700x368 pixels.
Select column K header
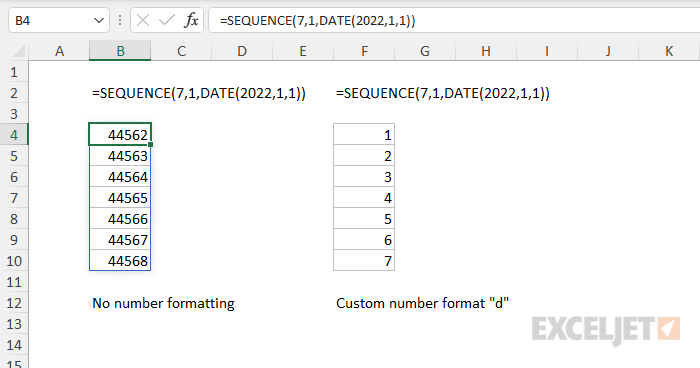pyautogui.click(x=669, y=51)
